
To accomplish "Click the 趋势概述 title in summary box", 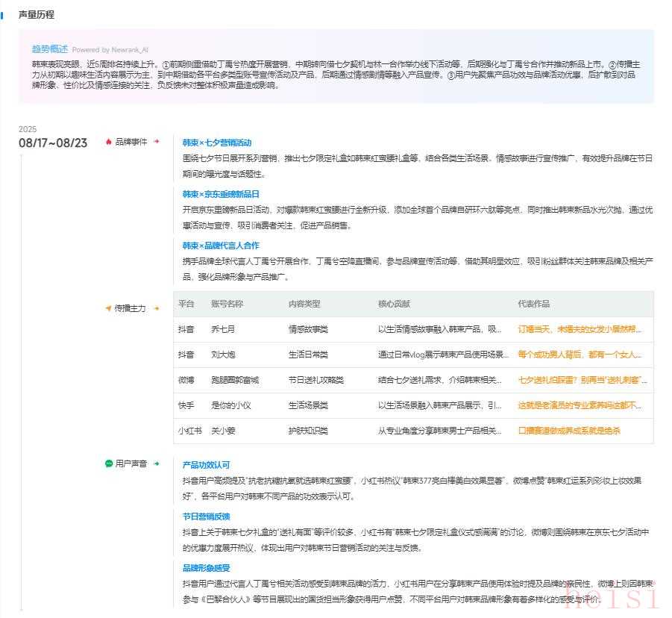I will click(x=49, y=49).
